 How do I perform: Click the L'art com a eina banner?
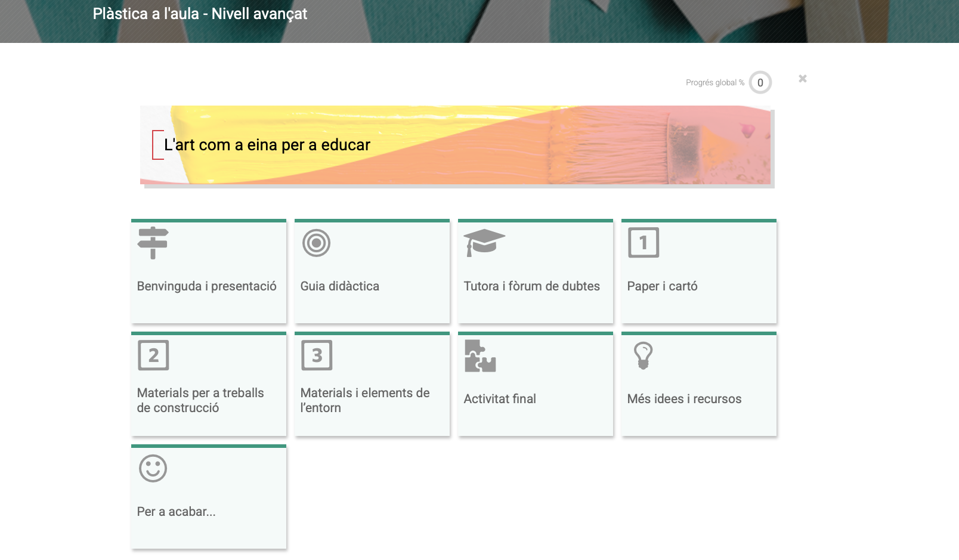tap(456, 145)
